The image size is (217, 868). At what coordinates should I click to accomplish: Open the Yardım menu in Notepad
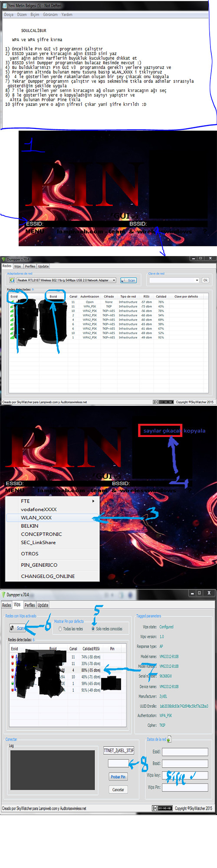[x=67, y=14]
